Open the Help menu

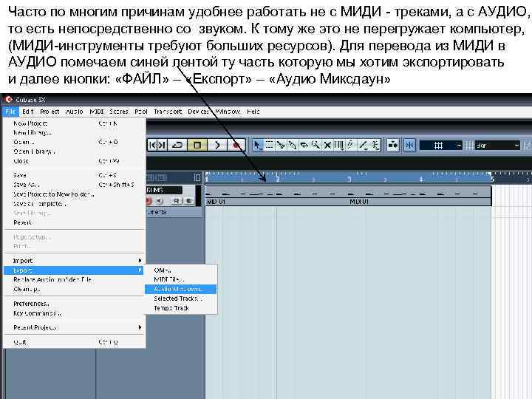tap(253, 112)
